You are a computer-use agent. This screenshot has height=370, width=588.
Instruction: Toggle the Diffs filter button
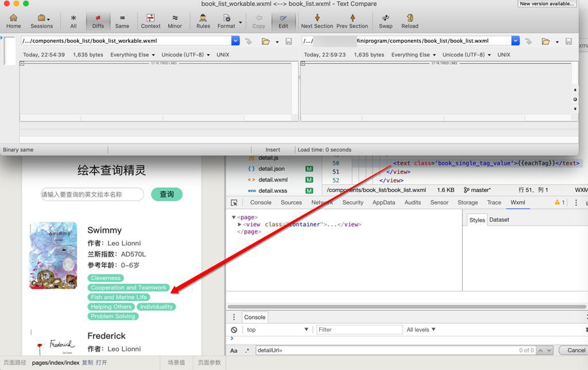(98, 21)
